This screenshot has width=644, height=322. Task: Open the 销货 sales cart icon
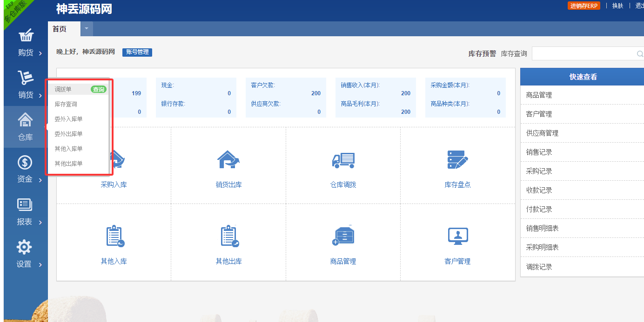click(26, 78)
